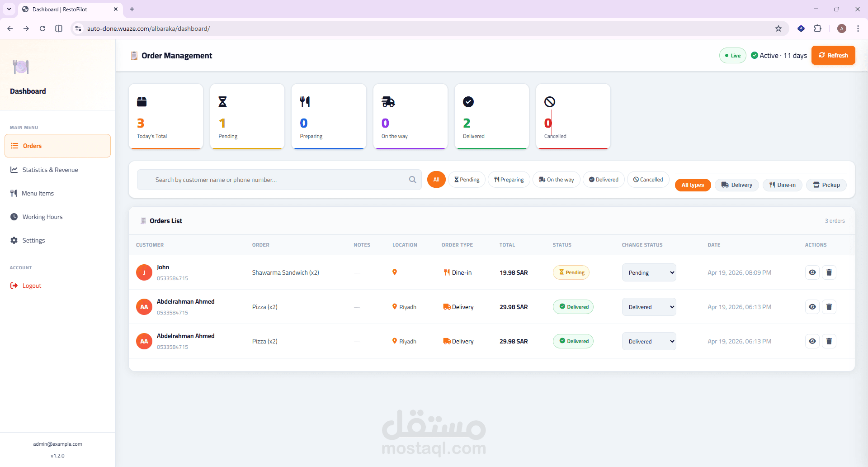The height and width of the screenshot is (467, 868).
Task: Open change status dropdown for 06:13 PM middle order
Action: point(649,307)
